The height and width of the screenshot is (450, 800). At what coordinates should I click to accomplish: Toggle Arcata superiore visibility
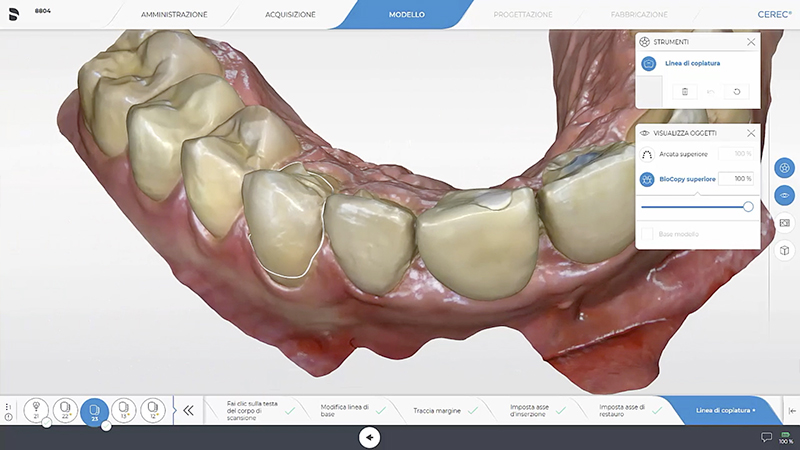647,155
